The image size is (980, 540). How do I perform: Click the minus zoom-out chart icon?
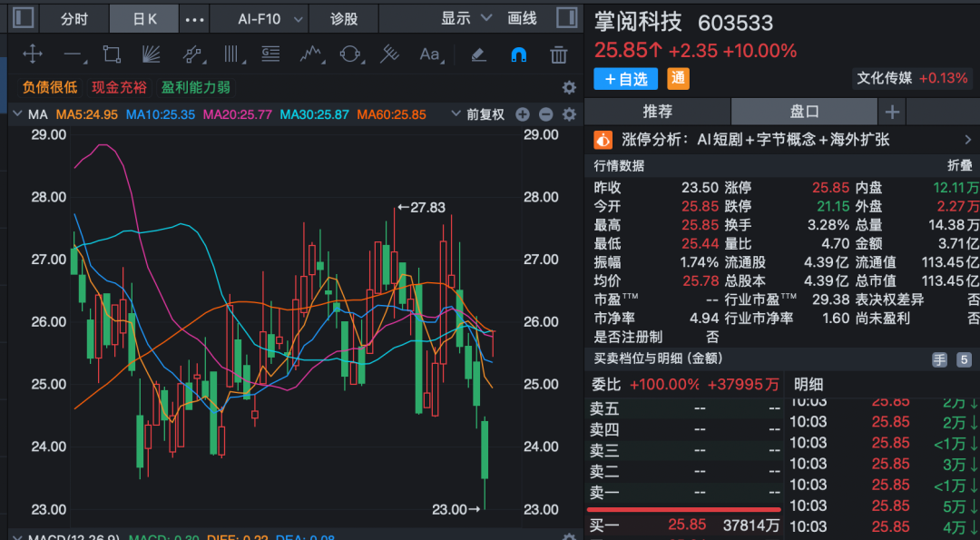pos(545,114)
